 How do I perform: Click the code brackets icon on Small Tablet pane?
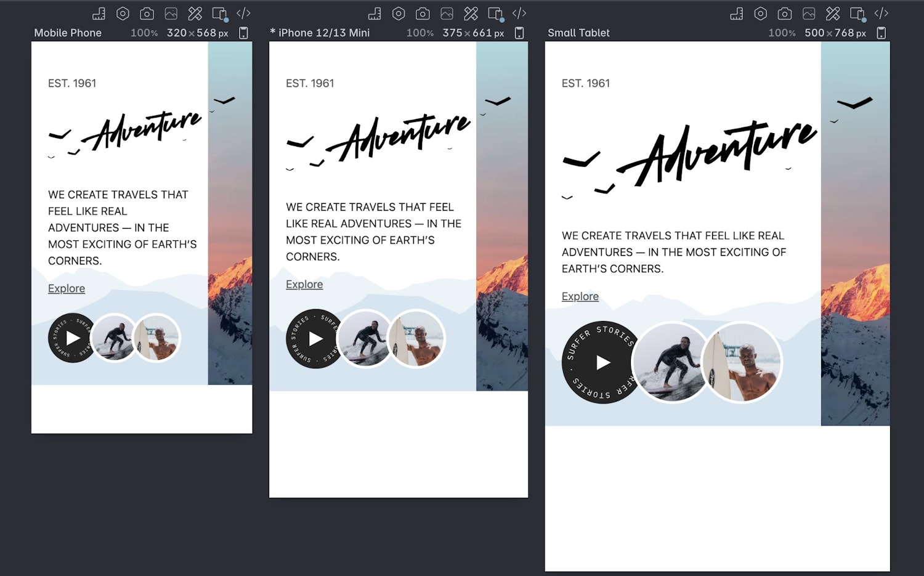[x=881, y=14]
